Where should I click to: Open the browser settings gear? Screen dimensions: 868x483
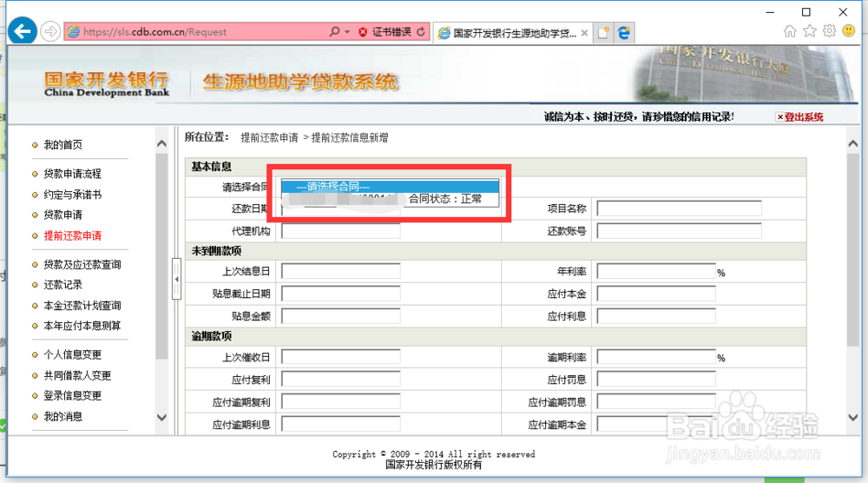829,31
